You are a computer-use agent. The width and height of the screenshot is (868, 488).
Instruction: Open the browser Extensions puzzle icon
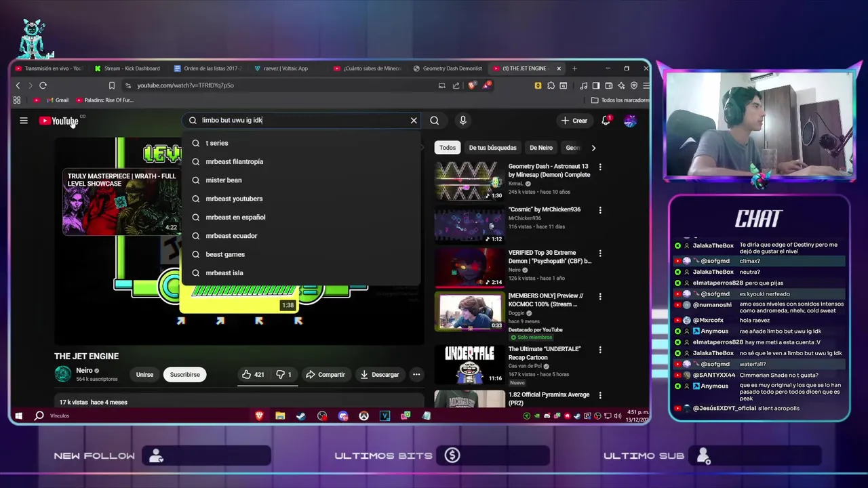551,85
